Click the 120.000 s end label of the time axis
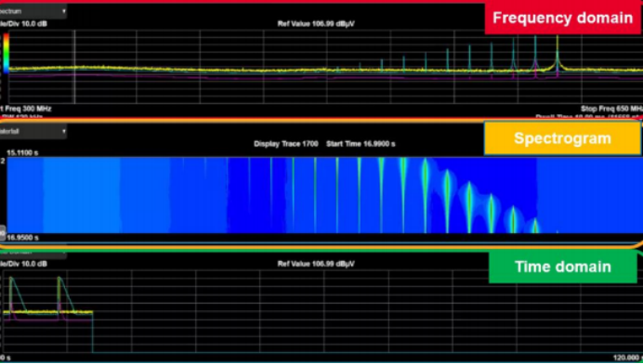 [x=628, y=357]
